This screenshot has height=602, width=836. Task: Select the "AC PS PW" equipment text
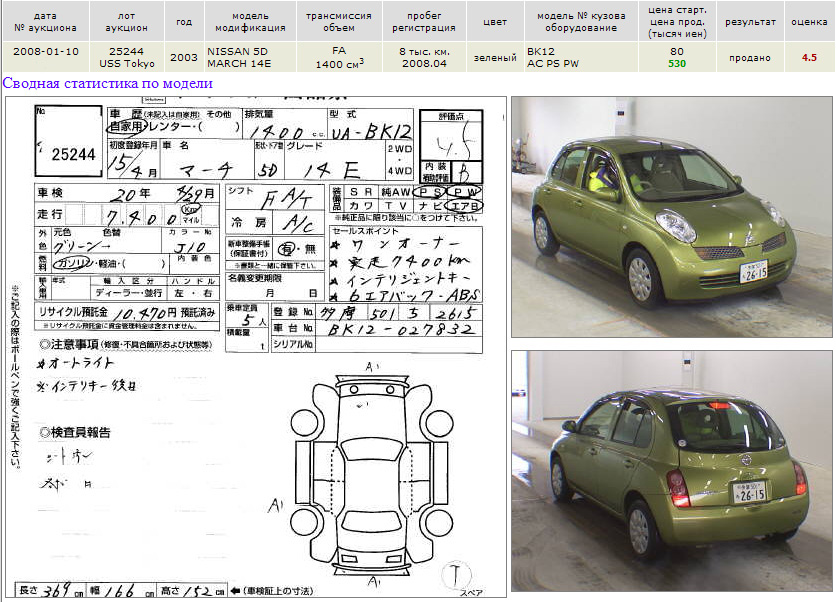point(553,63)
